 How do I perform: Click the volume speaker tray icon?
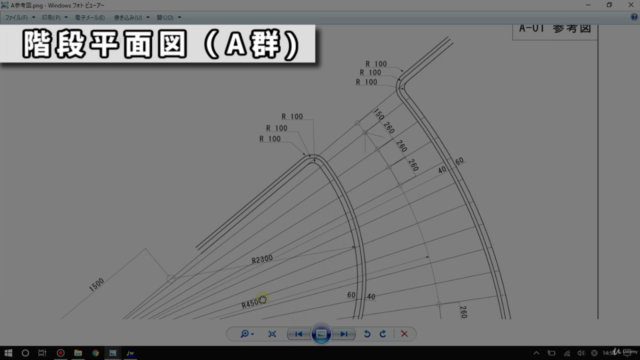coord(581,353)
